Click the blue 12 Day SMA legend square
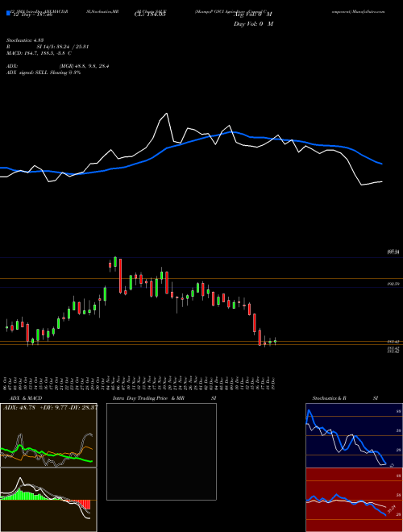This screenshot has width=403, height=532. (9, 14)
